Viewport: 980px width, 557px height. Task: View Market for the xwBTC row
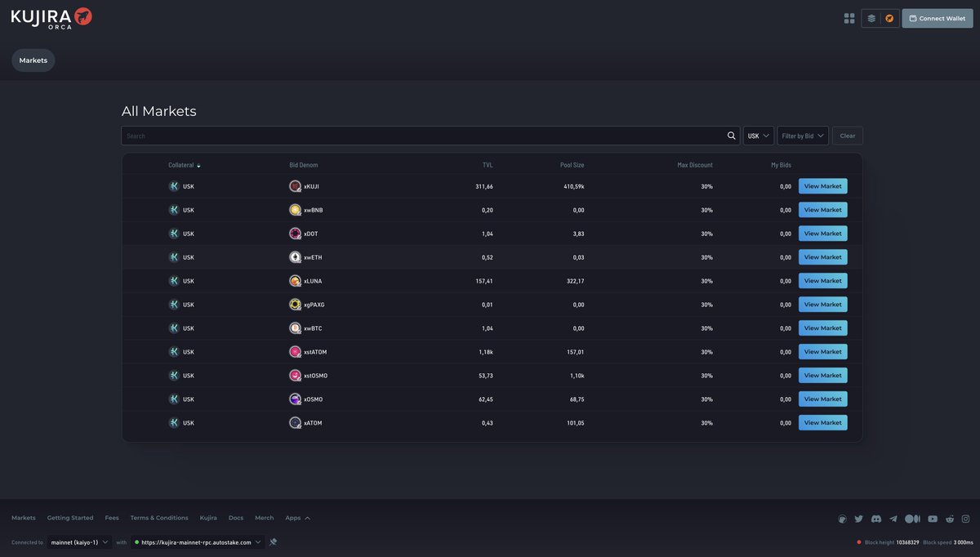pyautogui.click(x=823, y=328)
